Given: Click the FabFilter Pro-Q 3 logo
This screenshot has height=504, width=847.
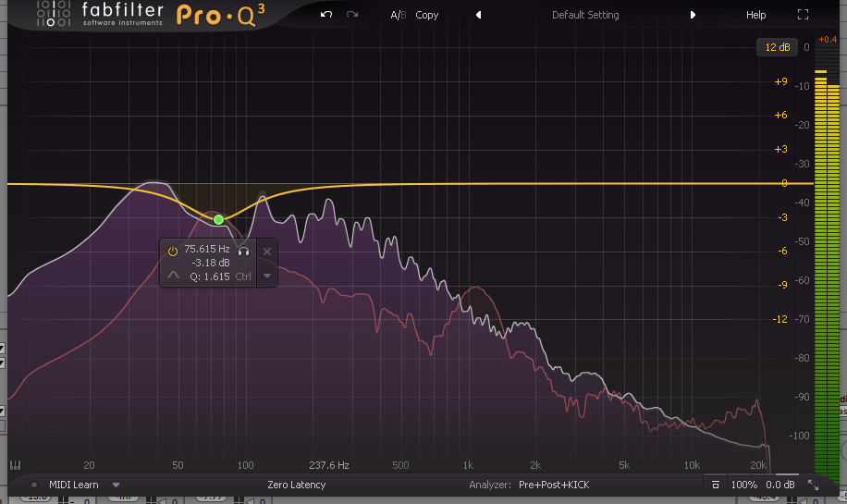Looking at the screenshot, I should [x=150, y=15].
